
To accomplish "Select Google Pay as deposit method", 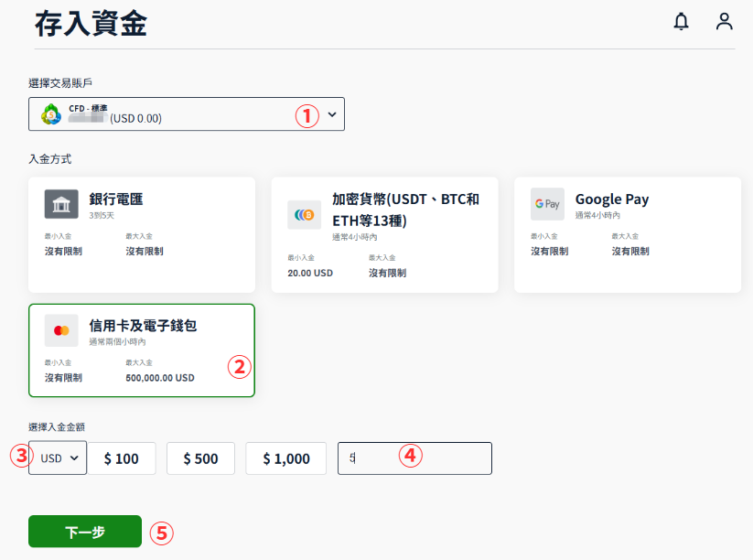I will pyautogui.click(x=627, y=234).
